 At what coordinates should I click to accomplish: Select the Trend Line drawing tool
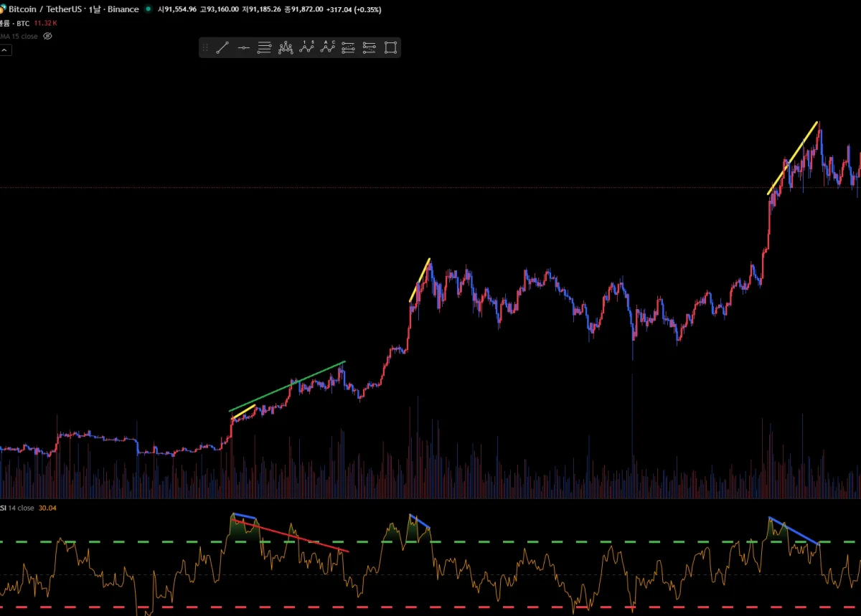[222, 48]
